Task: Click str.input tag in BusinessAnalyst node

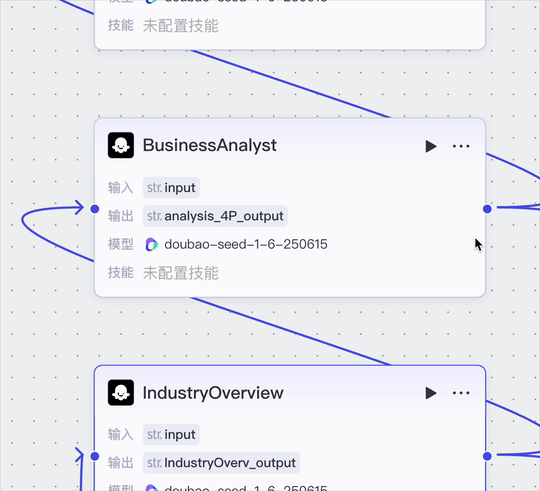Action: click(x=171, y=188)
